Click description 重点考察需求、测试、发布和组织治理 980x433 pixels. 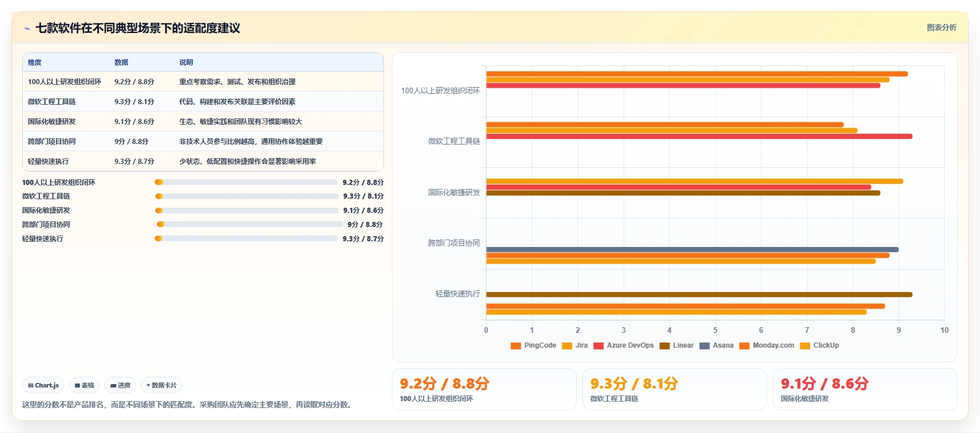point(237,82)
